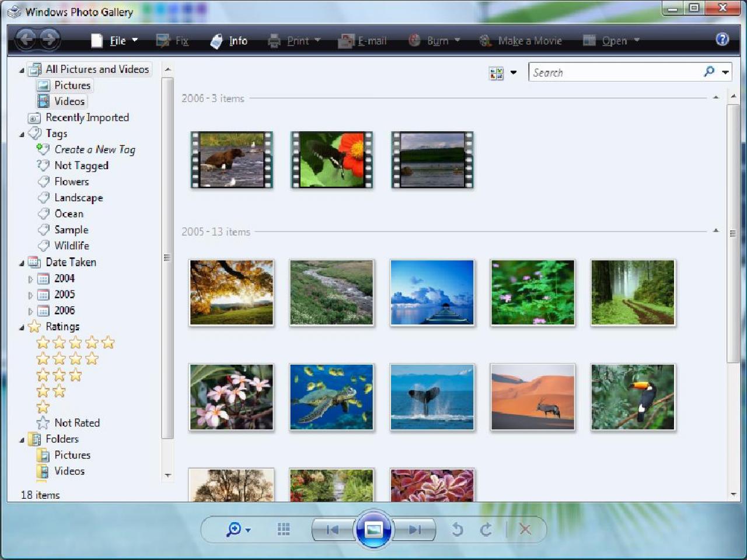The image size is (747, 560).
Task: Open the Info pane
Action: 229,40
